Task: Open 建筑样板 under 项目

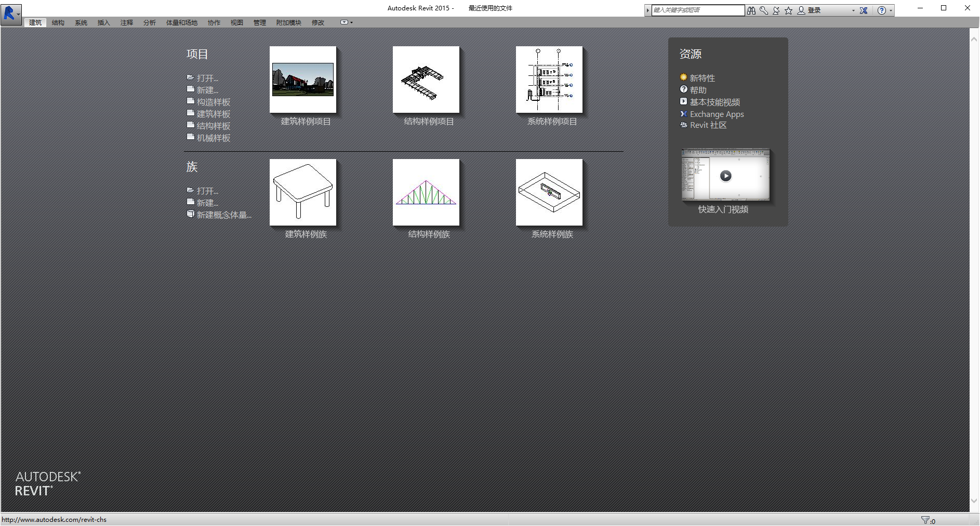Action: [x=213, y=113]
